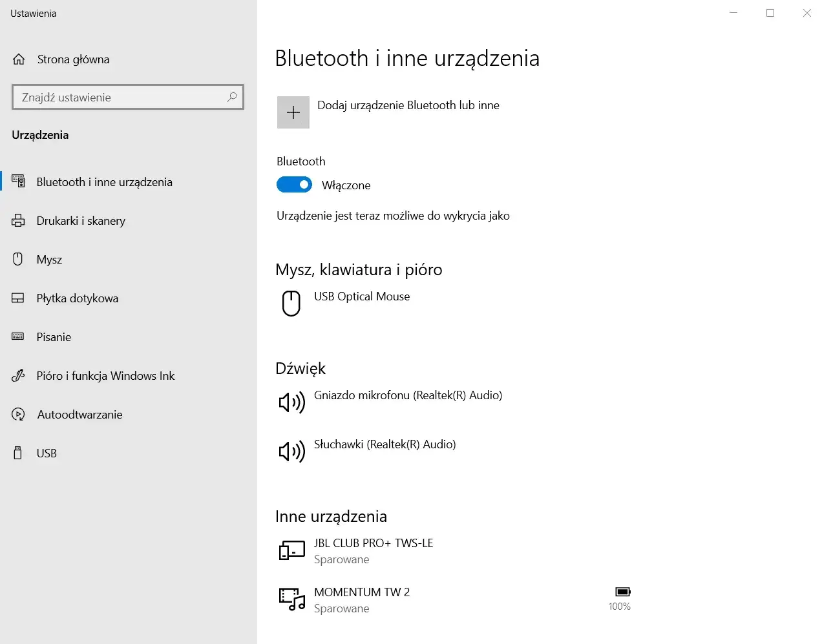Disable the Bluetooth toggle
Screen dimensions: 822x644
294,184
